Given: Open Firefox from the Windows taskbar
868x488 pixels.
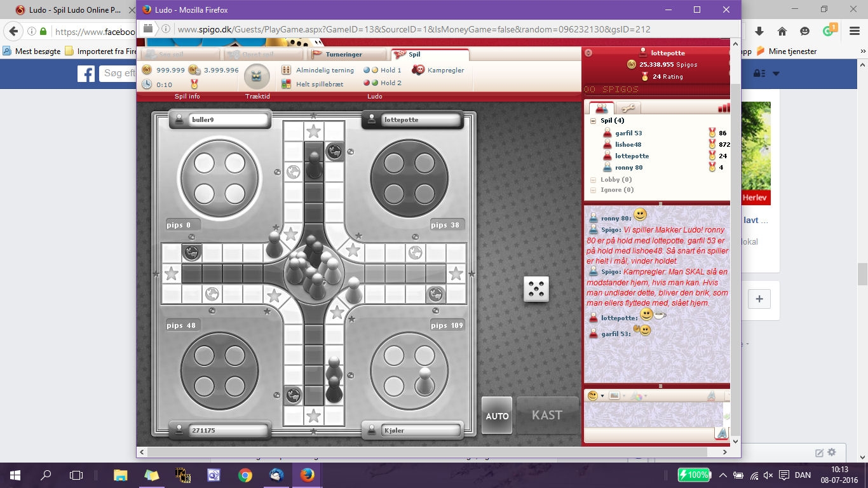Looking at the screenshot, I should click(307, 475).
